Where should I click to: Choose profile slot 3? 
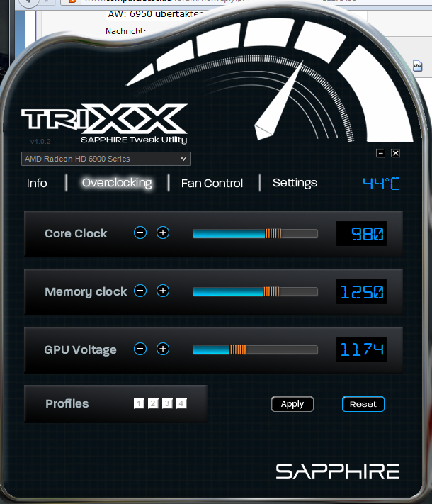pyautogui.click(x=167, y=403)
